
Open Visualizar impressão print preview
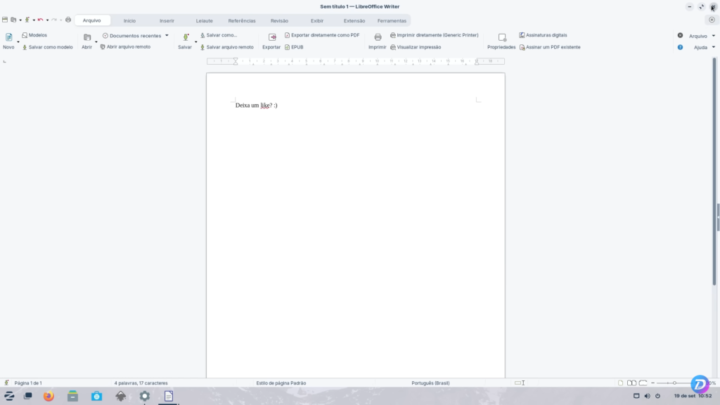(x=416, y=47)
